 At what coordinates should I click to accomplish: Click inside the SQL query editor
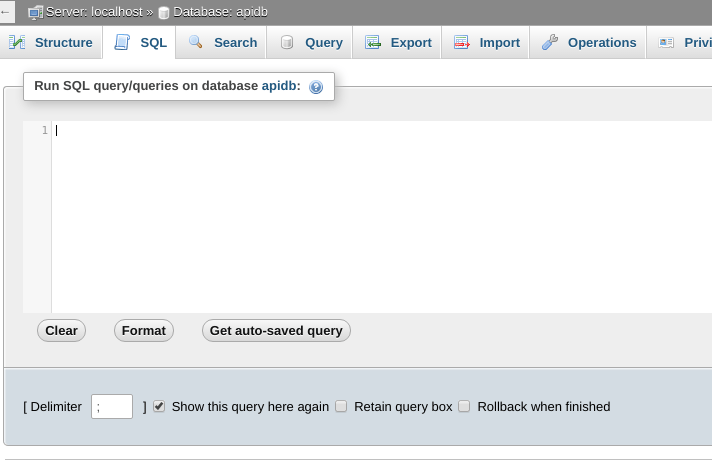(x=381, y=217)
